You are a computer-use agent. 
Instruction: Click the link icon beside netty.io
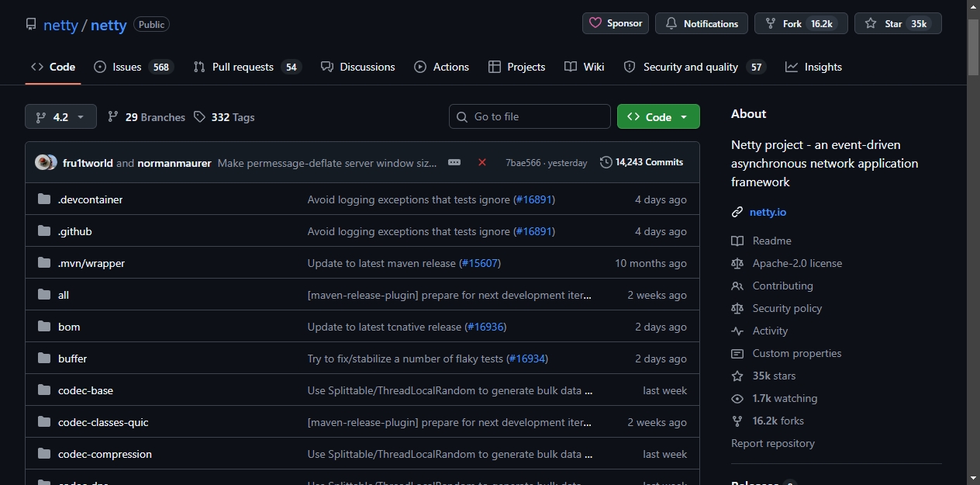click(x=737, y=212)
